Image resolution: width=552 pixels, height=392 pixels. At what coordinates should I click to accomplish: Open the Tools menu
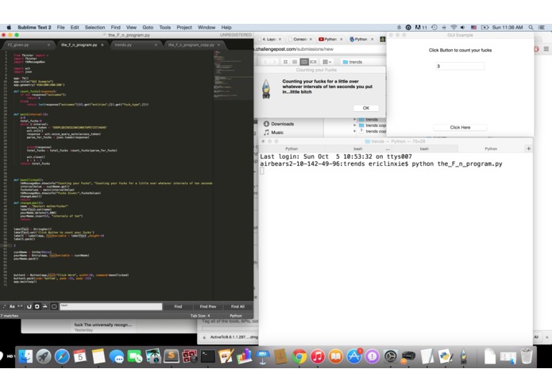(x=164, y=28)
